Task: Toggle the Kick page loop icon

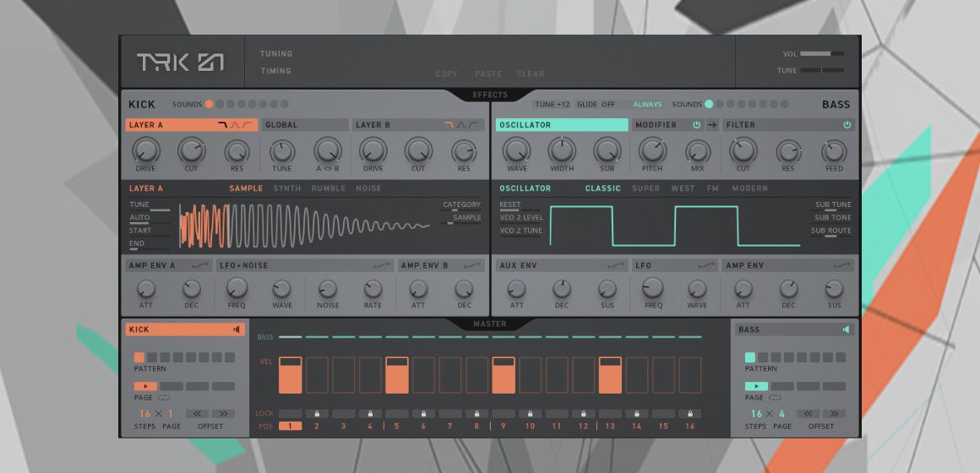Action: (x=164, y=397)
